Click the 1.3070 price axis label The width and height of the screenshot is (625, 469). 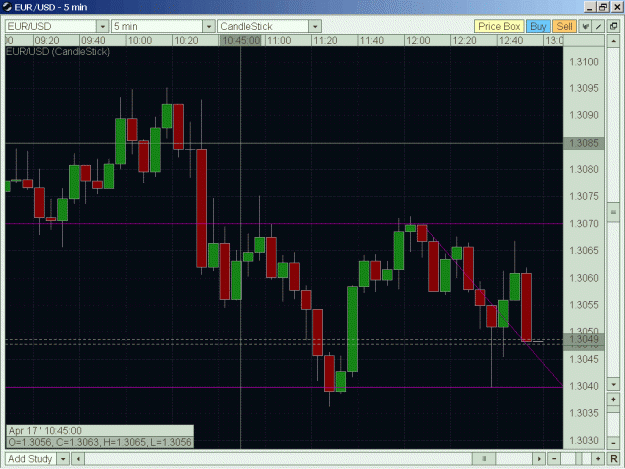click(x=584, y=224)
